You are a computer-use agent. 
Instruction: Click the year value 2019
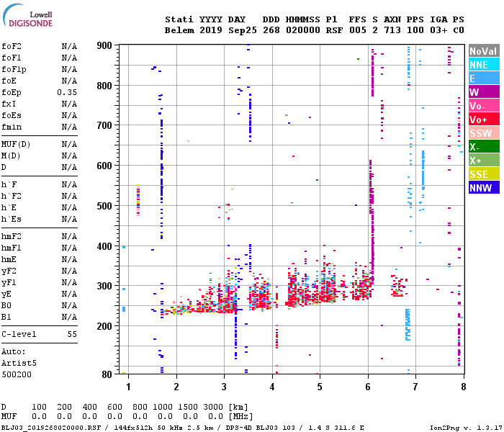pos(211,30)
